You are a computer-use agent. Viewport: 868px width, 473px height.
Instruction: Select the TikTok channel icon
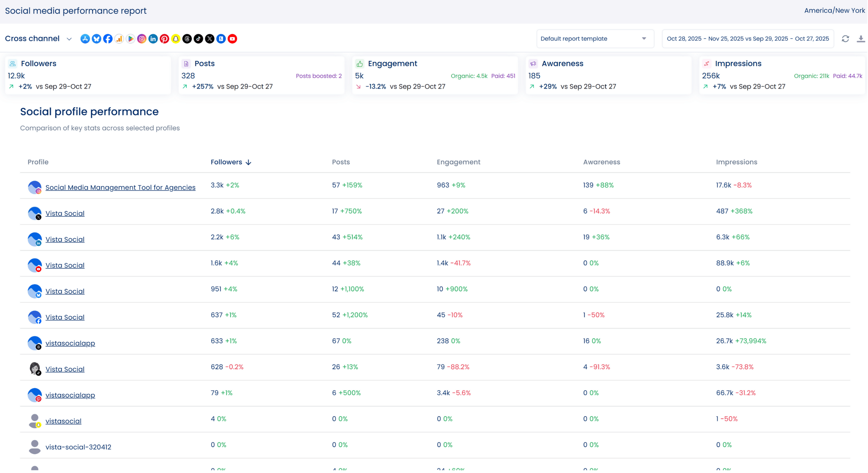click(x=198, y=39)
